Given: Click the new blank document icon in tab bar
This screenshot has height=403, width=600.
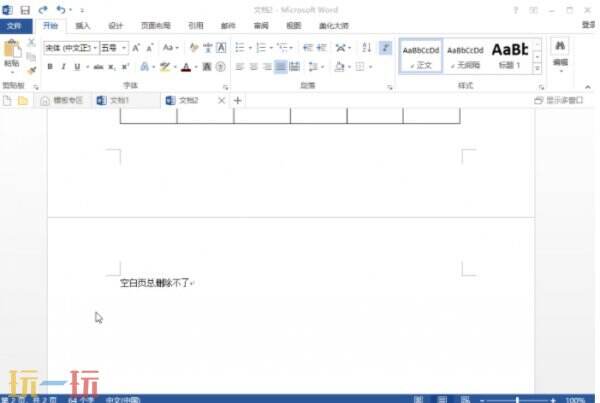Looking at the screenshot, I should pos(7,101).
